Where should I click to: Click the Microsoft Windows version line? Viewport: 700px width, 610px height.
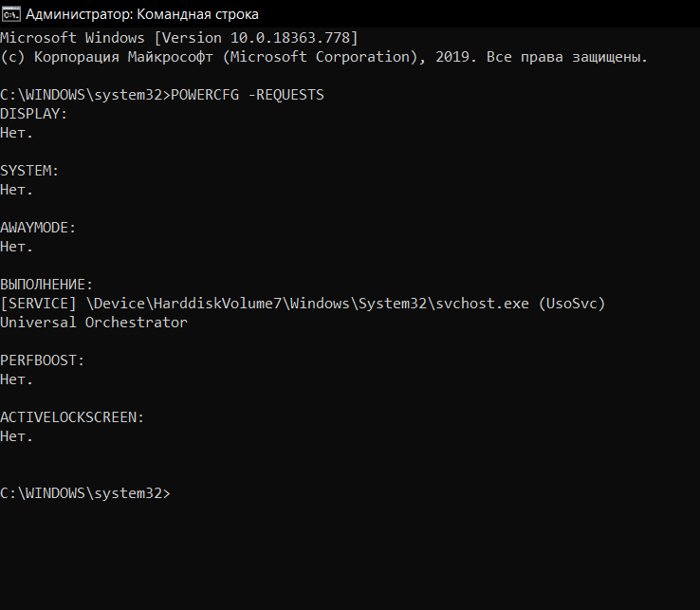pos(178,38)
